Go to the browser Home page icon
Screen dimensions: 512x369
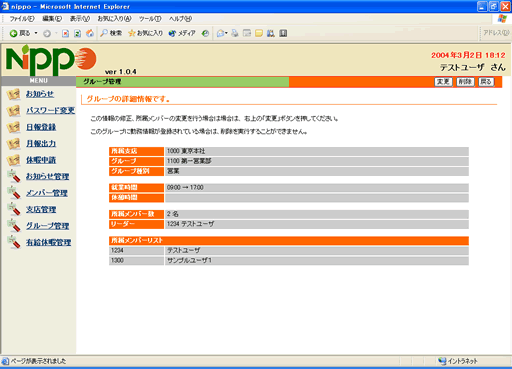pyautogui.click(x=90, y=33)
